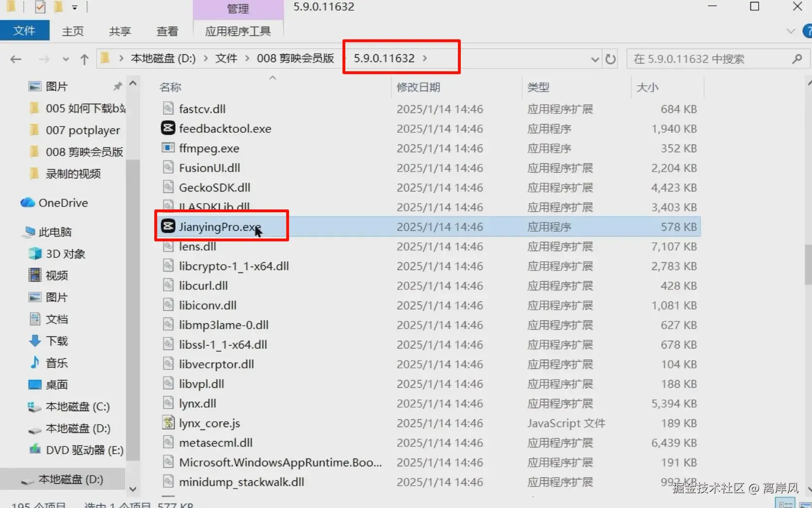Sort by the 类型 column header

click(x=538, y=87)
